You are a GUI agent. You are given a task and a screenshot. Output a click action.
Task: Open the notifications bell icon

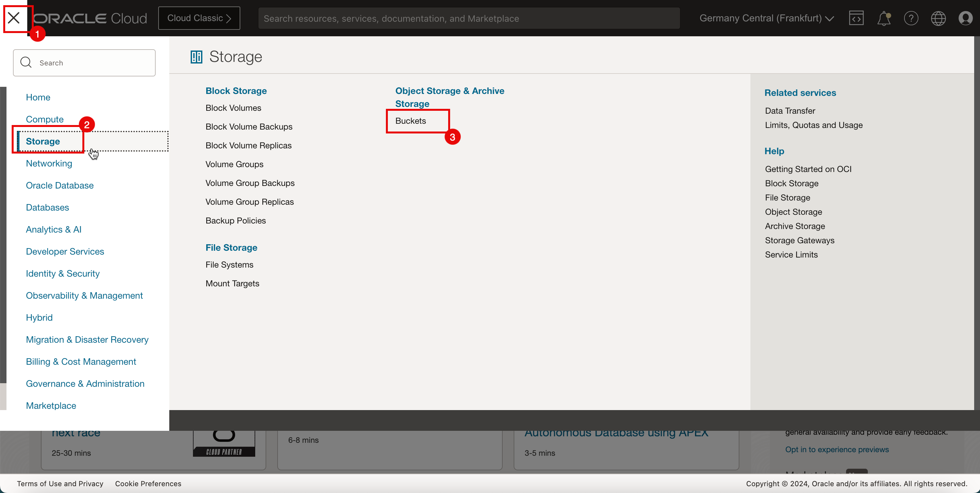[x=883, y=18]
